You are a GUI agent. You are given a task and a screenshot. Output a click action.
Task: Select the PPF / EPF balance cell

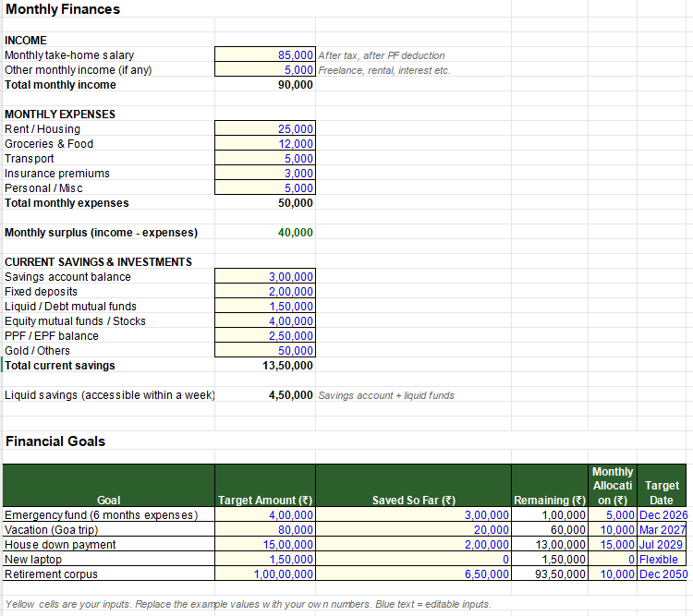tap(265, 335)
